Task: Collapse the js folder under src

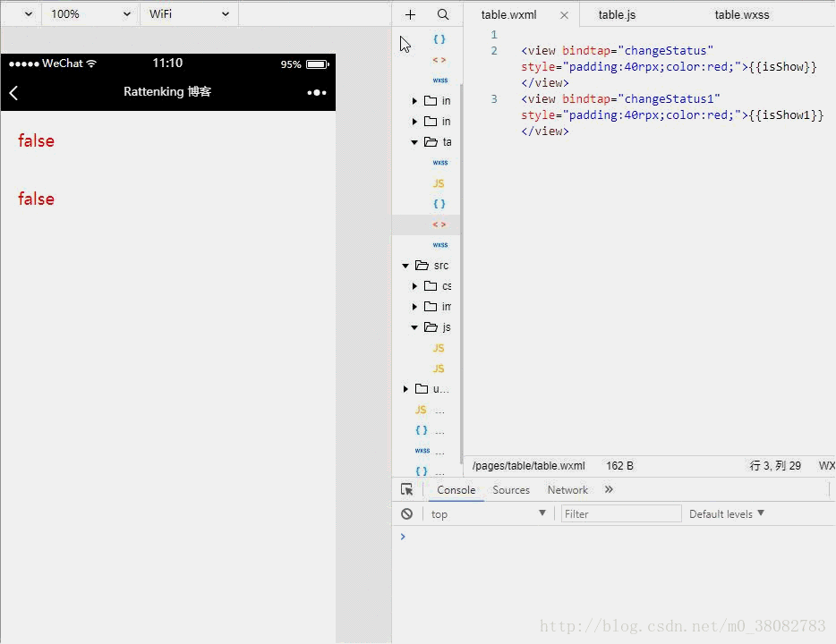Action: tap(414, 327)
